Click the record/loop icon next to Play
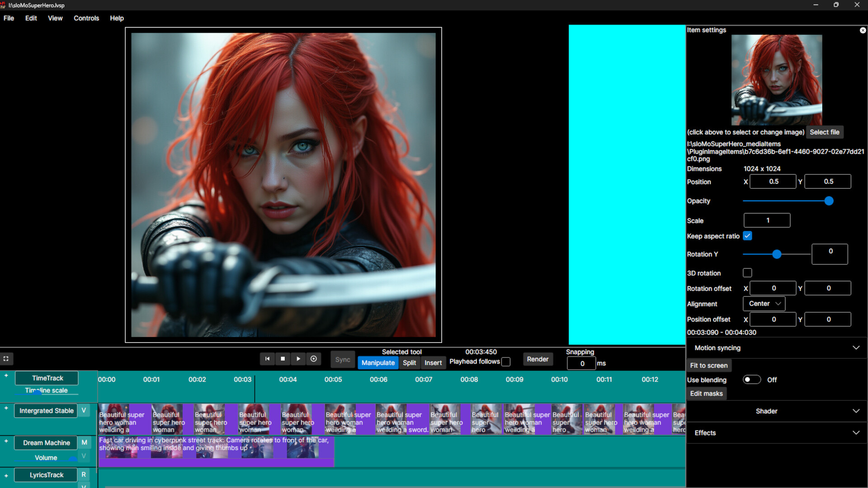868x488 pixels. (x=314, y=358)
